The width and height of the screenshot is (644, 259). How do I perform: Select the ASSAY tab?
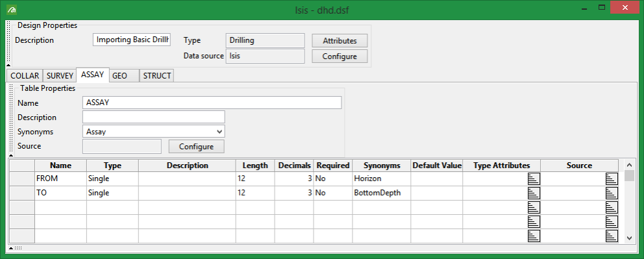pos(92,75)
